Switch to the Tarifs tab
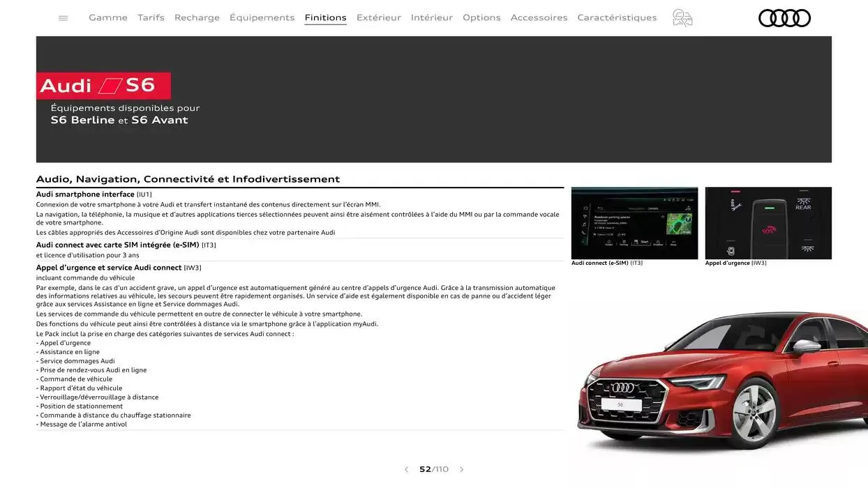Viewport: 868px width, 488px height. (151, 17)
